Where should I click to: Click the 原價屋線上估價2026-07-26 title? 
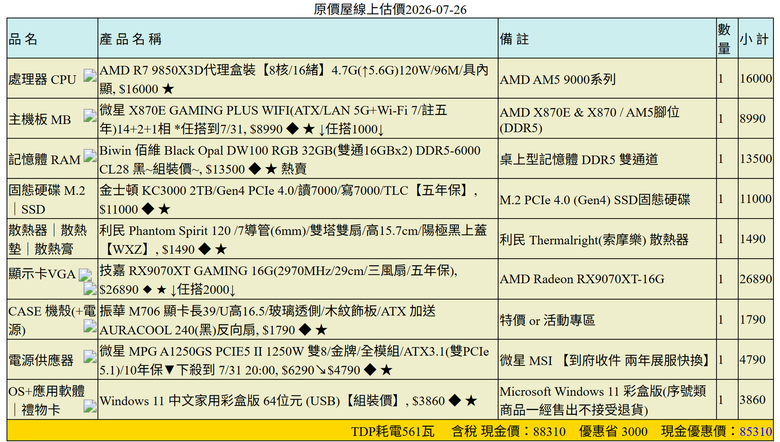390,9
